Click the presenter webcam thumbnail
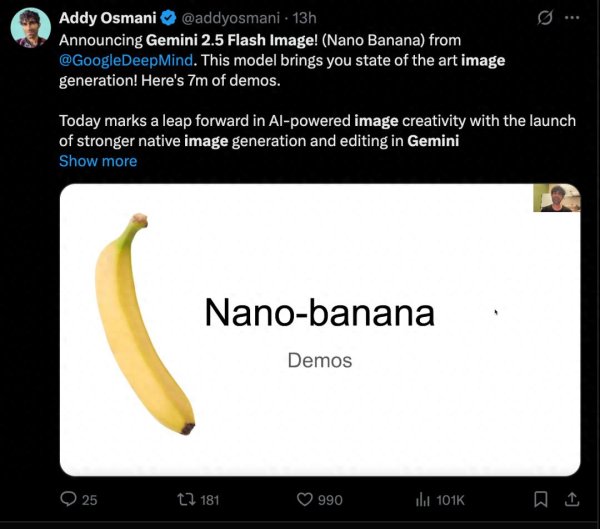This screenshot has width=600, height=529. point(556,198)
